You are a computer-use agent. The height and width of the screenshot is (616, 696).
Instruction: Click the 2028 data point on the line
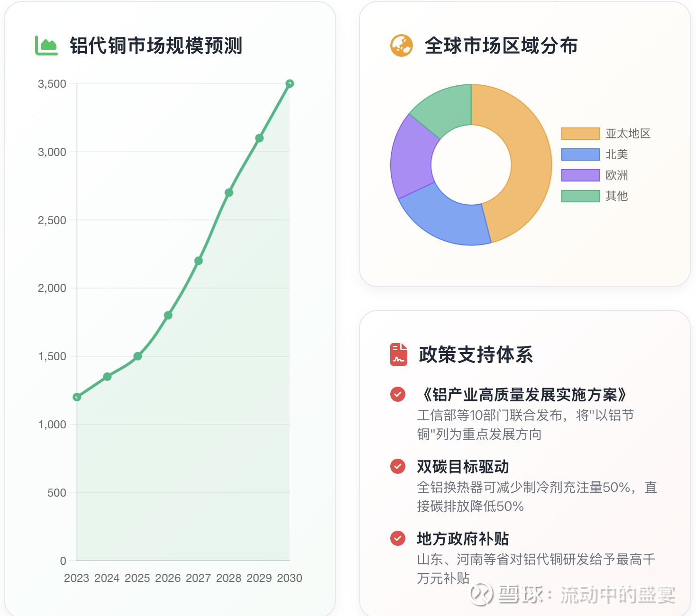229,192
